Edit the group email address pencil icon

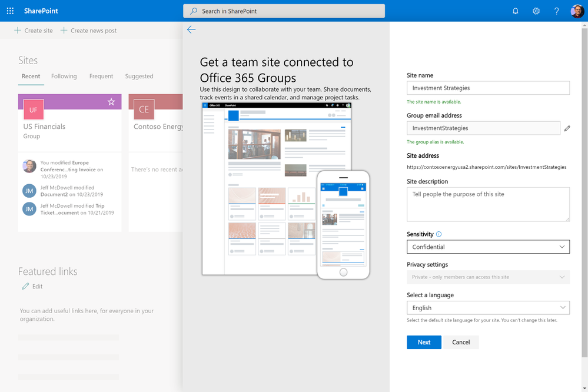pos(567,128)
